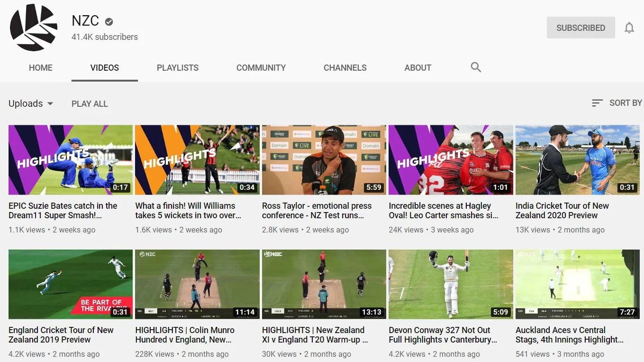Open the Auckland Aces v Central Stags thumbnail

578,284
